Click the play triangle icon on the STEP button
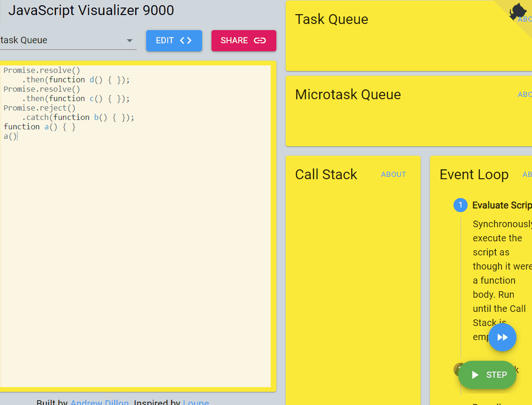 (475, 375)
